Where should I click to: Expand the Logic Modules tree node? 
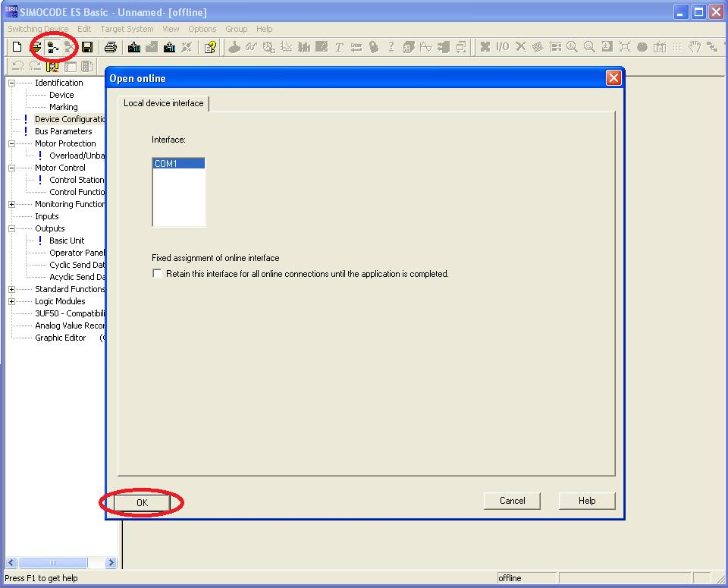coord(11,301)
